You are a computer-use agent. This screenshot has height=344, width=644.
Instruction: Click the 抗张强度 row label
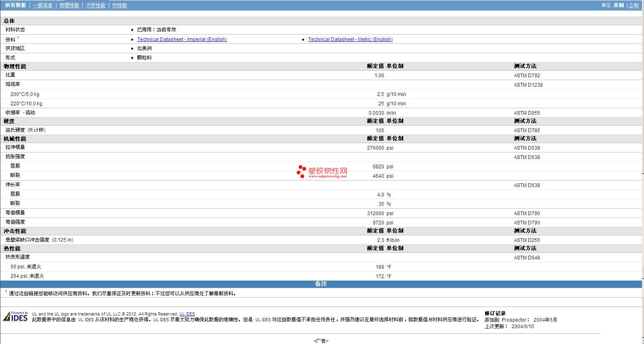15,157
